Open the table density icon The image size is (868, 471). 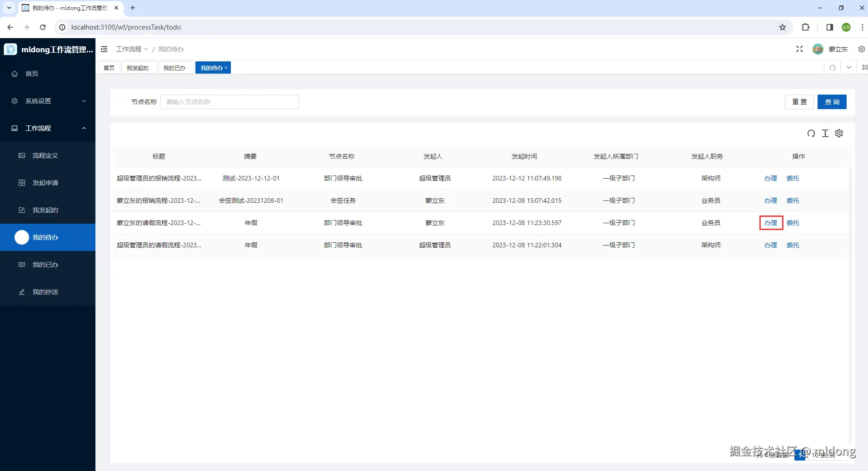(825, 133)
